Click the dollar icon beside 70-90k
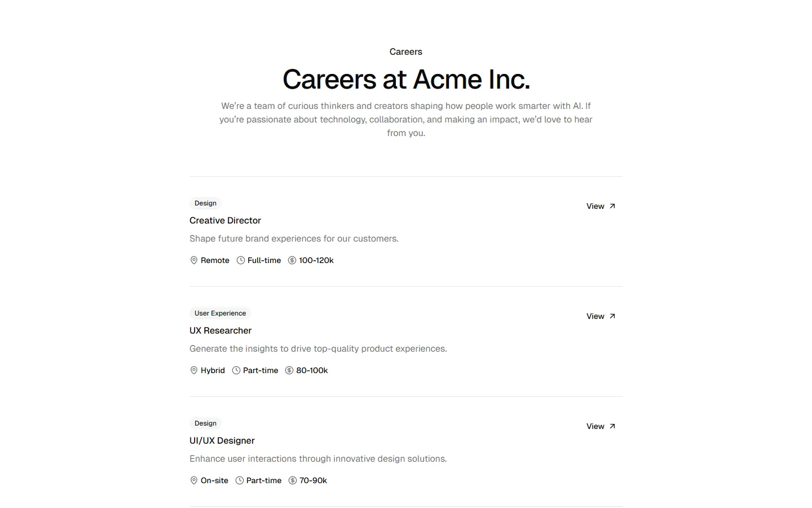The image size is (812, 508). click(292, 480)
